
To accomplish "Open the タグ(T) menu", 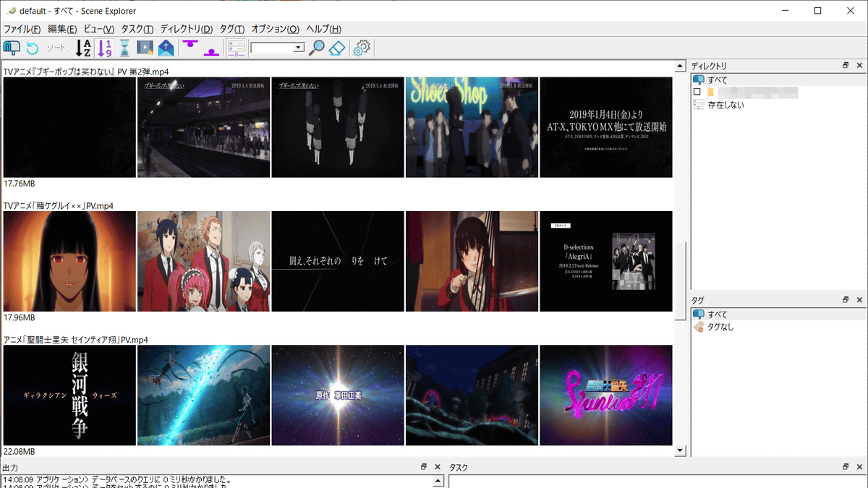I will [x=232, y=29].
